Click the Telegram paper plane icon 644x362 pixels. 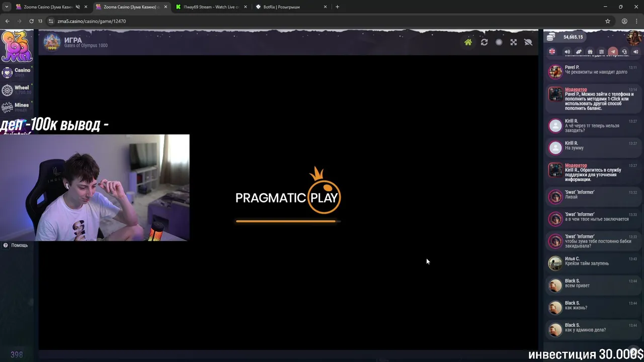pyautogui.click(x=613, y=52)
